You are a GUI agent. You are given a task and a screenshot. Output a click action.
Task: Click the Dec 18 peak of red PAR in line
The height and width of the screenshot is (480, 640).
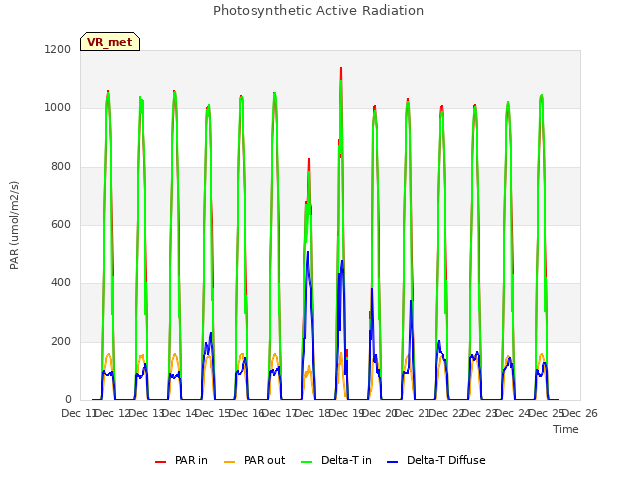click(x=341, y=69)
